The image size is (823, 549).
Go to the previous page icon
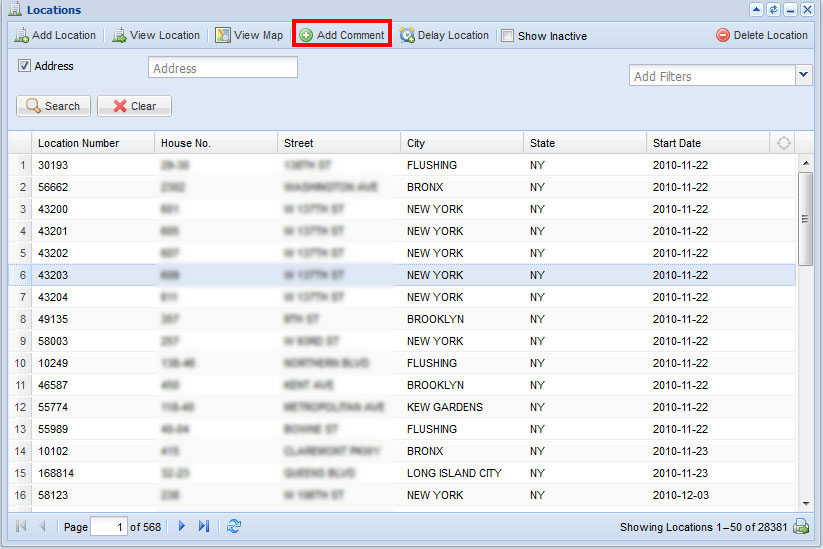43,526
